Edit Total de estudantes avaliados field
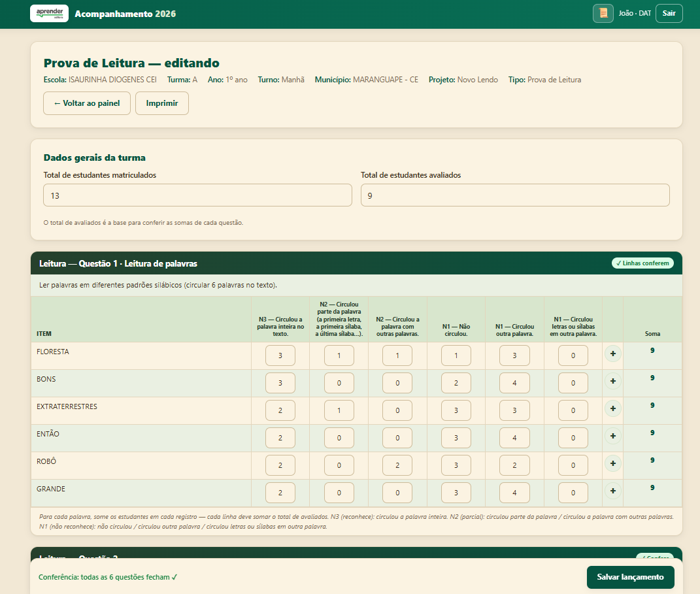This screenshot has width=700, height=594. (x=515, y=195)
